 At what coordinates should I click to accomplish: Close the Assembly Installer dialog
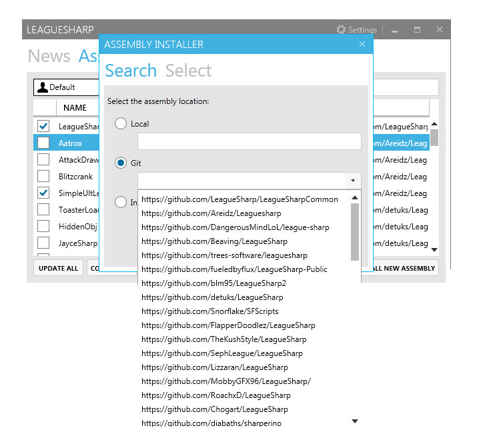362,44
